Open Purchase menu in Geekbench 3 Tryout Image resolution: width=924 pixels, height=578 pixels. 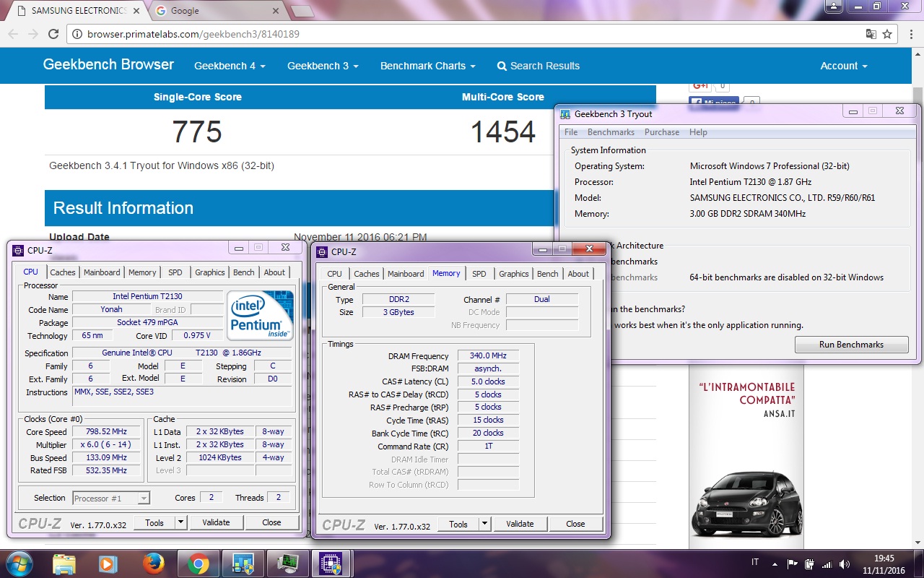pos(662,132)
